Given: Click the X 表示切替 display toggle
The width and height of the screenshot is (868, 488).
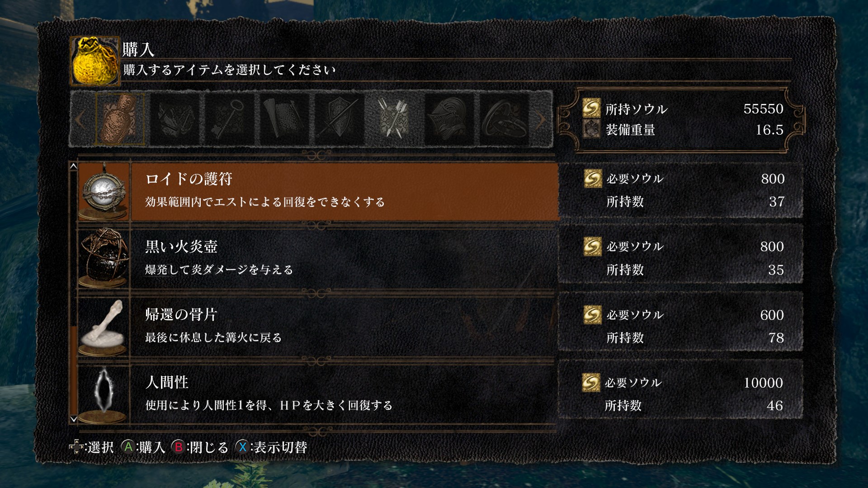Looking at the screenshot, I should pyautogui.click(x=272, y=447).
